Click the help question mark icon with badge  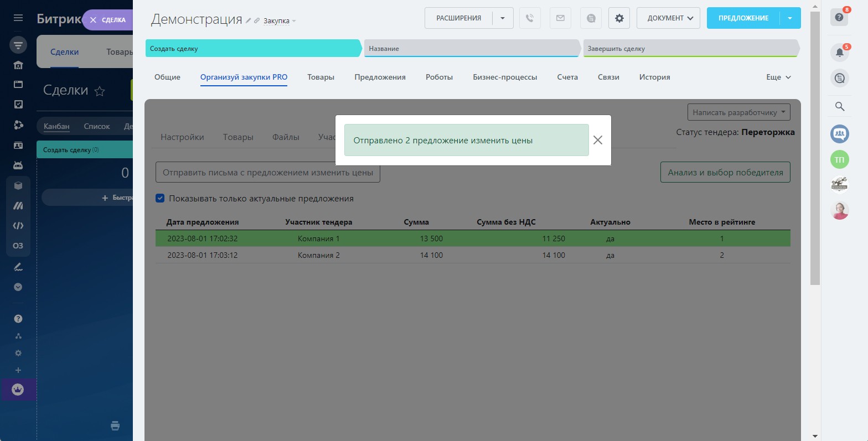(x=839, y=18)
